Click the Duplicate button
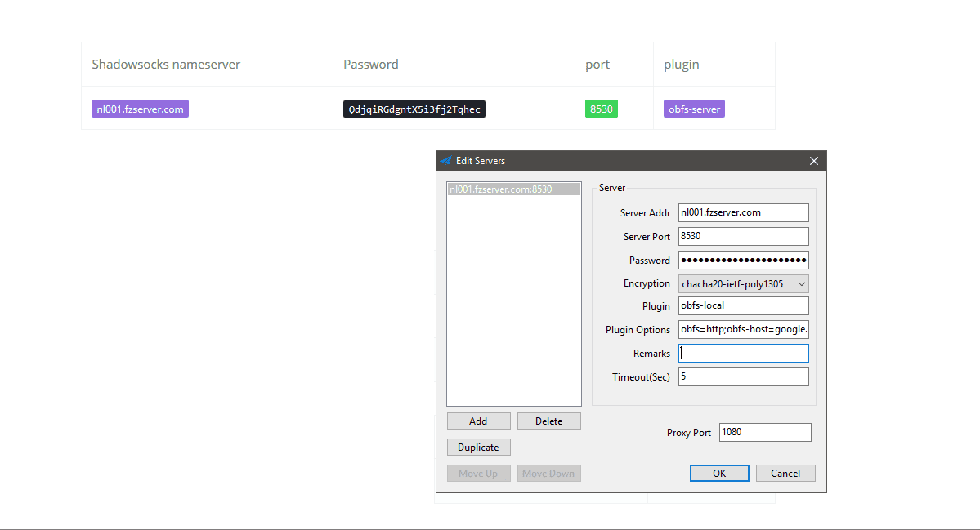This screenshot has height=530, width=980. [478, 448]
